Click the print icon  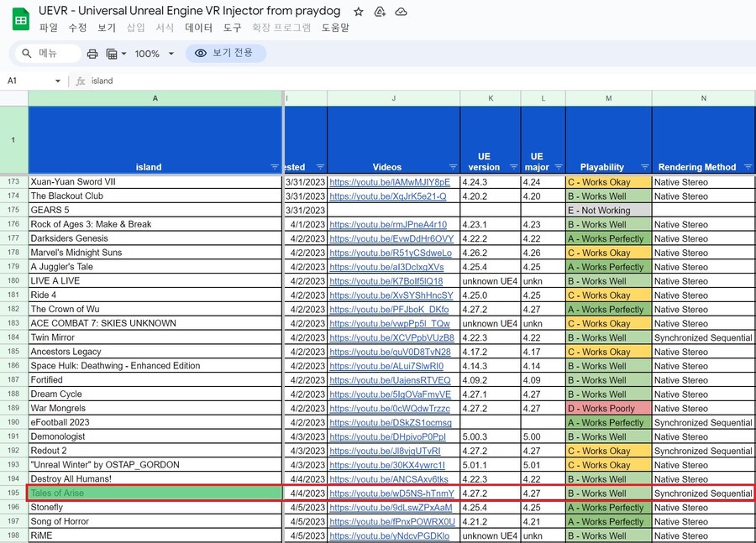[92, 54]
